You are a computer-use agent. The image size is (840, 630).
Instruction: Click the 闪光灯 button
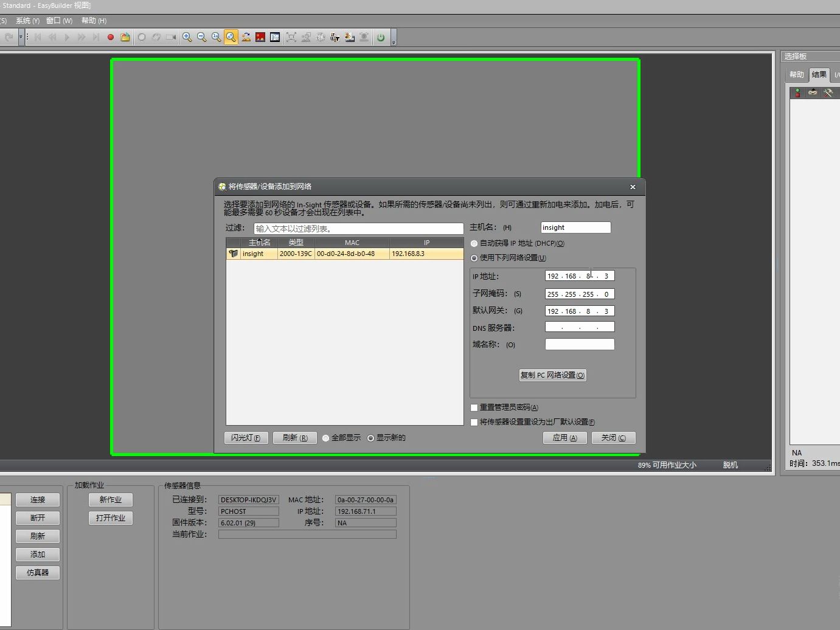[x=246, y=438]
